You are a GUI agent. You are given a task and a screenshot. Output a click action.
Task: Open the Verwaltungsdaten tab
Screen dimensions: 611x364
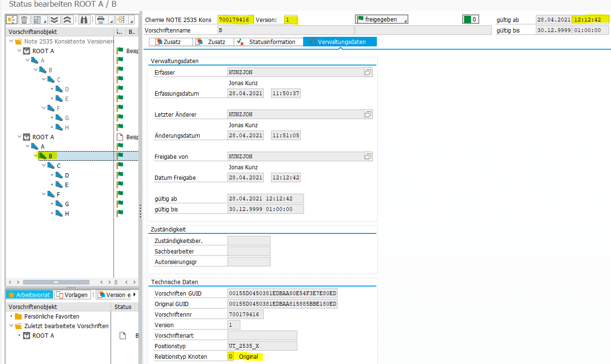tap(340, 42)
